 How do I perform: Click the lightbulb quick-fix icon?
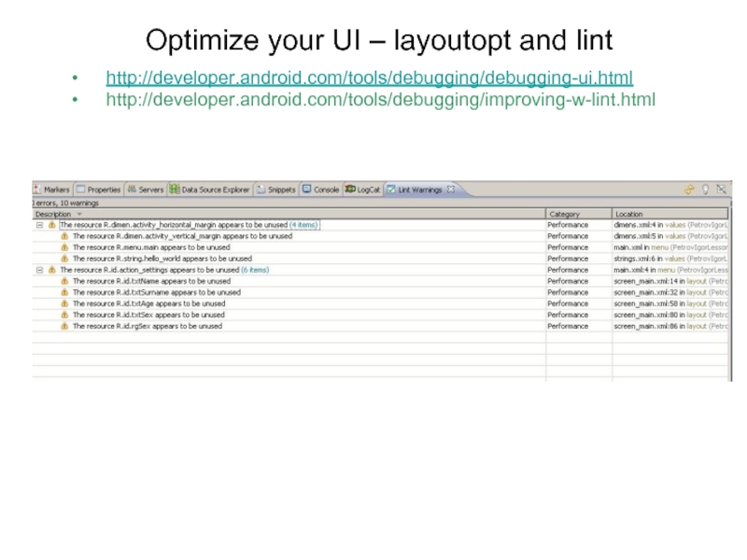705,189
